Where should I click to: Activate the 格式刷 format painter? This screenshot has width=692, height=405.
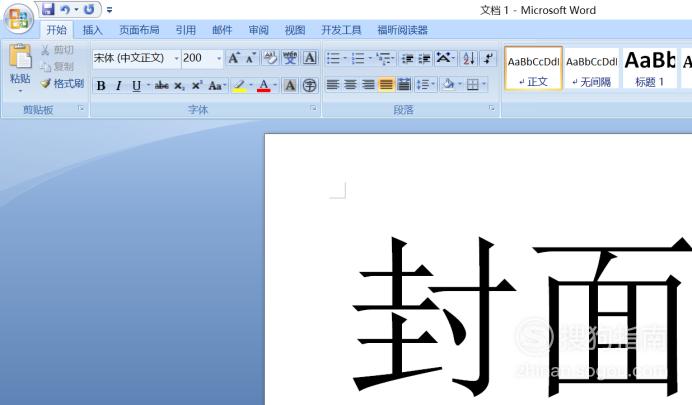click(x=62, y=83)
